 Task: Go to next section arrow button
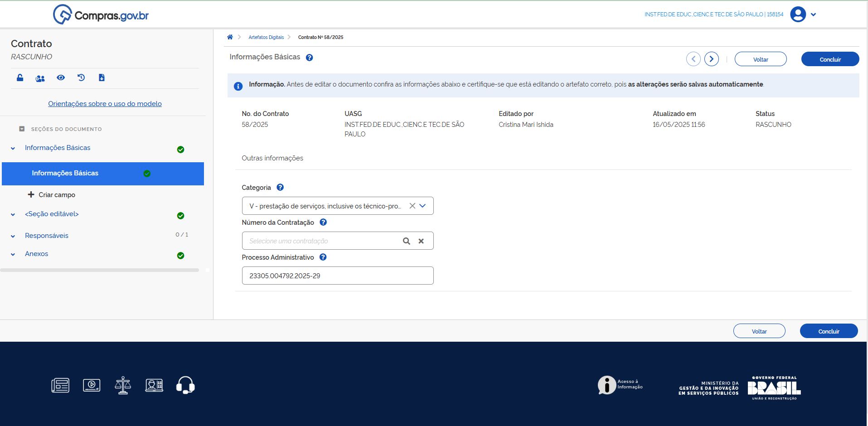click(711, 59)
